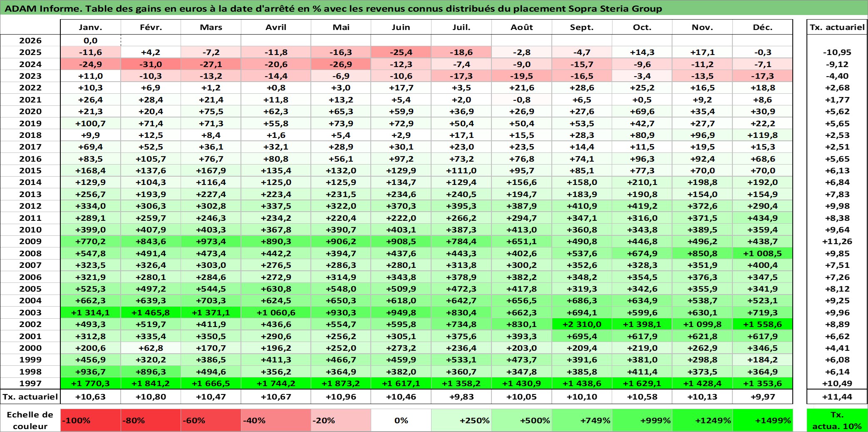The width and height of the screenshot is (868, 432).
Task: Click the Tx. actua. 10% green box
Action: coord(837,420)
